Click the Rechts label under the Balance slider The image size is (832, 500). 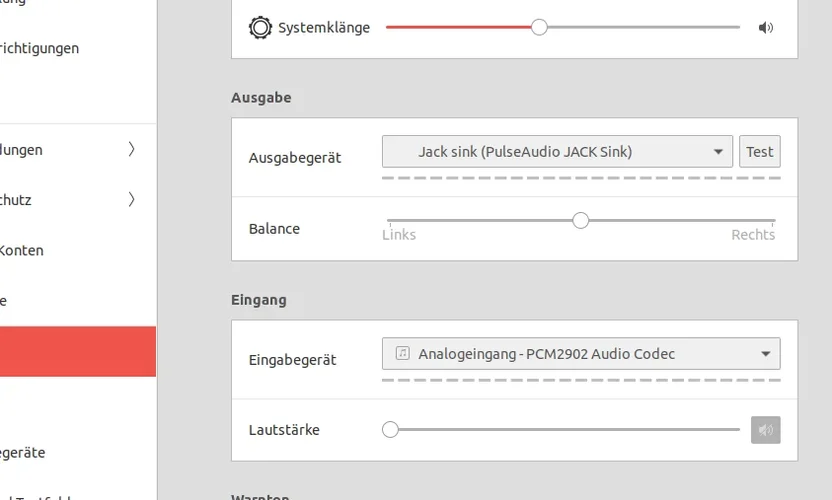click(x=753, y=235)
